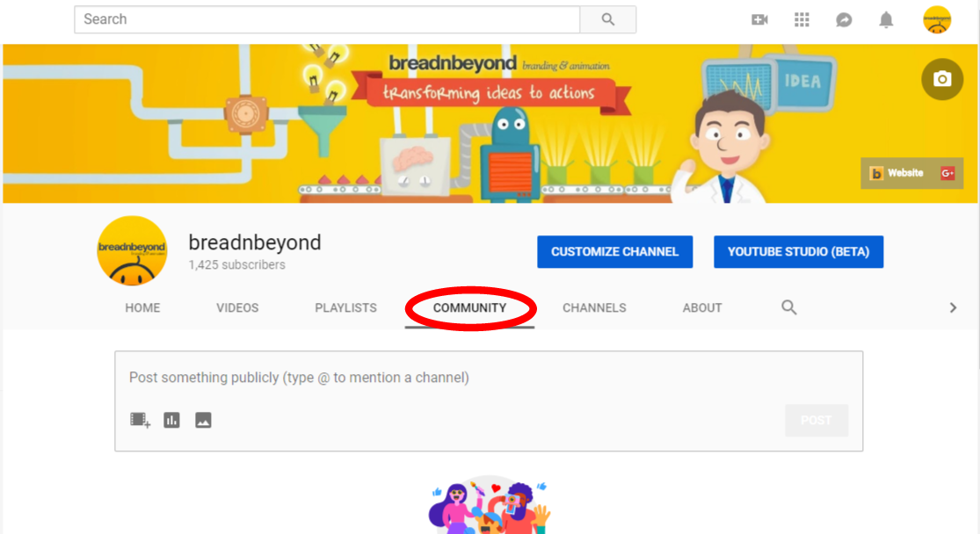Focus the Search input field
This screenshot has width=980, height=534.
pyautogui.click(x=327, y=19)
